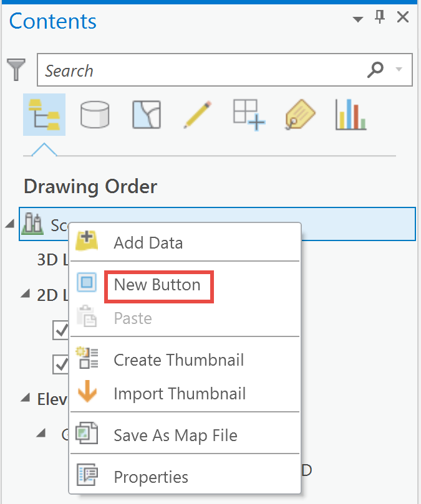Uncheck the second 2D layer visibility checkbox

tap(60, 365)
